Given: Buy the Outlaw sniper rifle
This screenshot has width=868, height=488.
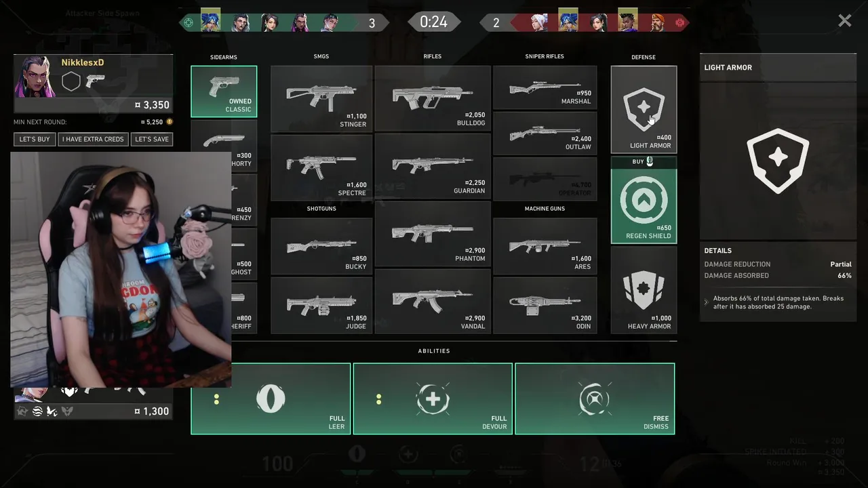Looking at the screenshot, I should (x=545, y=134).
